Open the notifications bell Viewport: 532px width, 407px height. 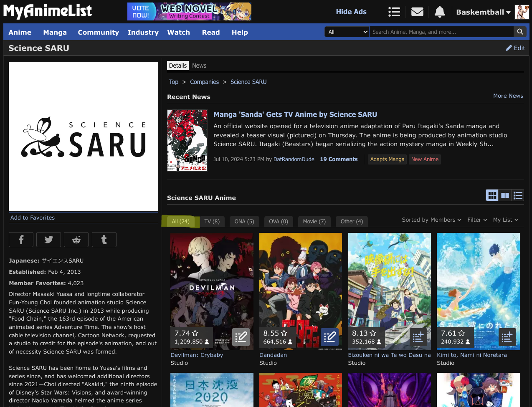point(439,12)
